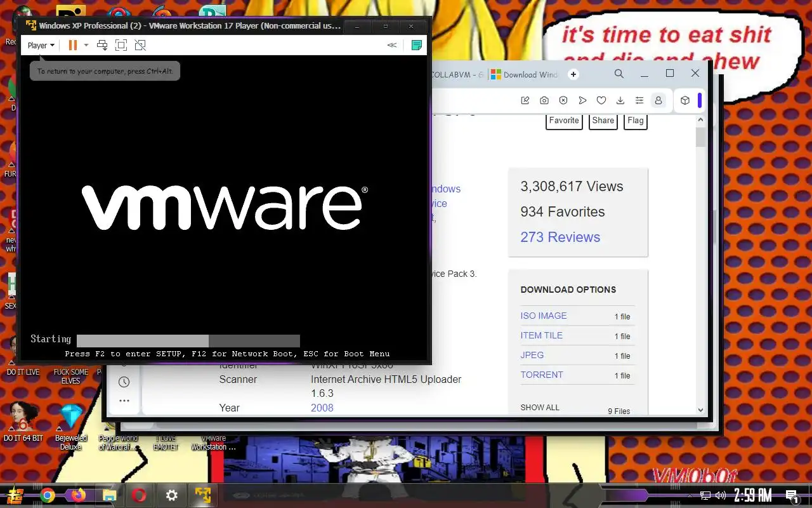Open the history clock icon in browser sidebar
This screenshot has height=508, width=812.
[x=124, y=382]
